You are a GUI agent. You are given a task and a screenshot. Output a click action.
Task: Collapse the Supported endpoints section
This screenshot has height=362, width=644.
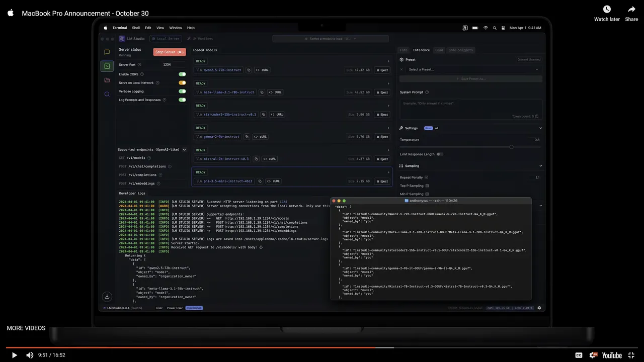point(185,150)
